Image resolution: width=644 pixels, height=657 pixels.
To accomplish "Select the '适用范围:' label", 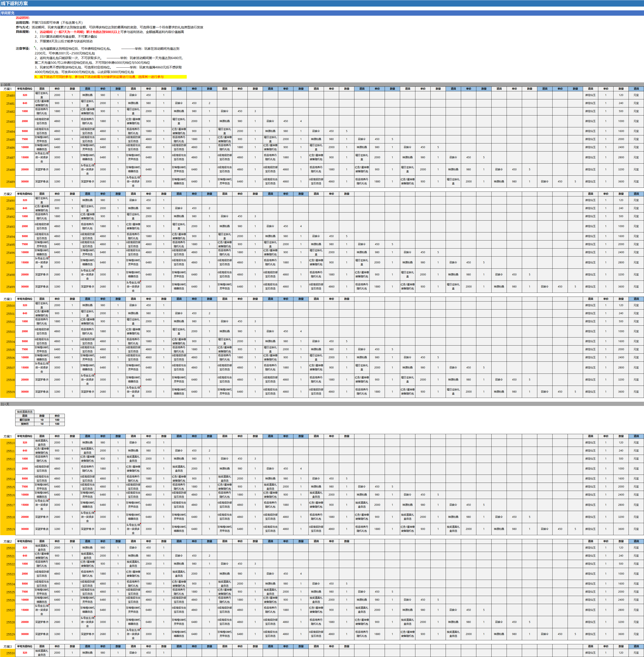I will pos(23,22).
